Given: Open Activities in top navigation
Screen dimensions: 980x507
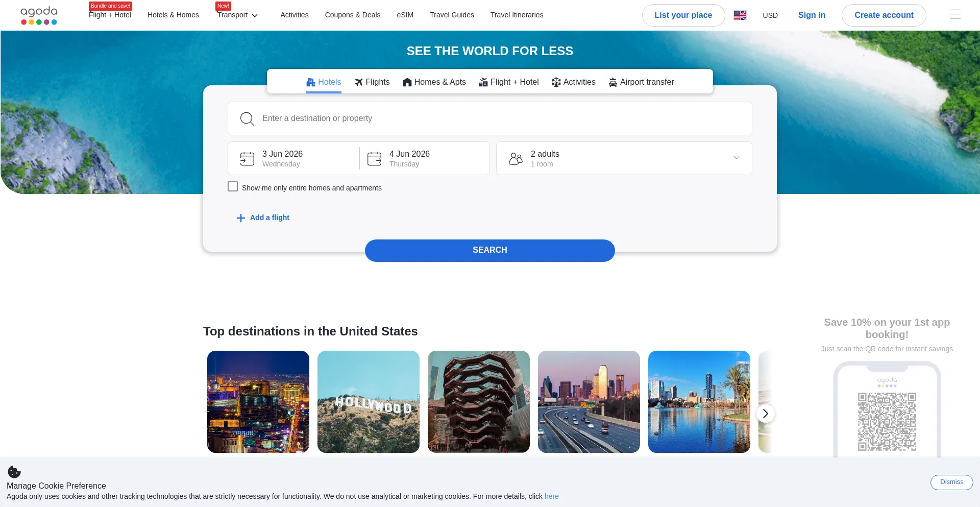Looking at the screenshot, I should [x=295, y=15].
